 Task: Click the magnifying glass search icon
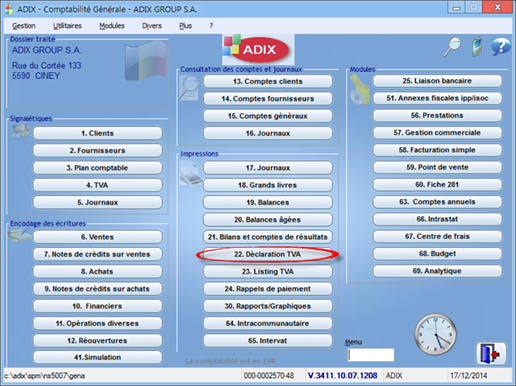[452, 47]
